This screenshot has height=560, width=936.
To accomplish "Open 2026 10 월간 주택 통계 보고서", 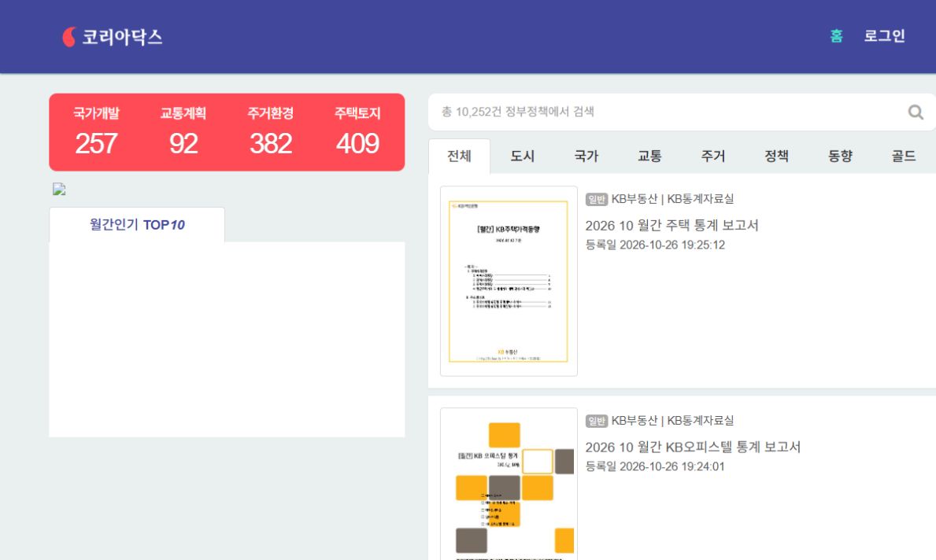I will click(671, 226).
